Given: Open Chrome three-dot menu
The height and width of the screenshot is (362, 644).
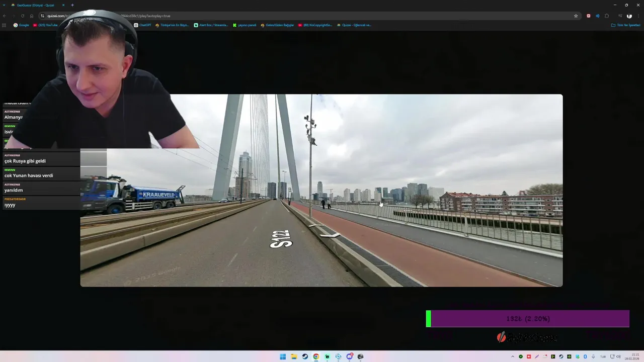Looking at the screenshot, I should click(638, 16).
